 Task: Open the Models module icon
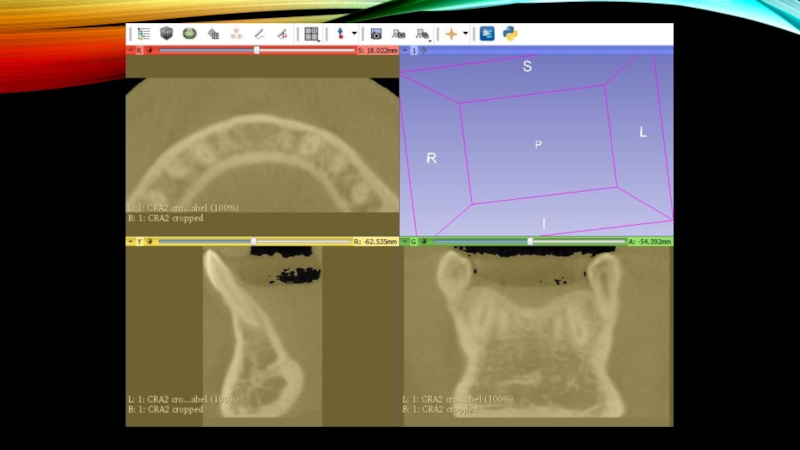pyautogui.click(x=213, y=34)
